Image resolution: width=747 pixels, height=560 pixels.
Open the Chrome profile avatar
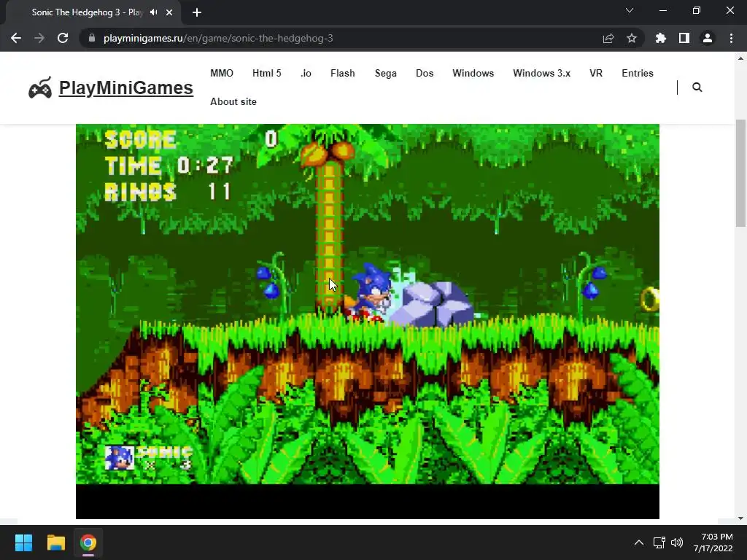[708, 38]
